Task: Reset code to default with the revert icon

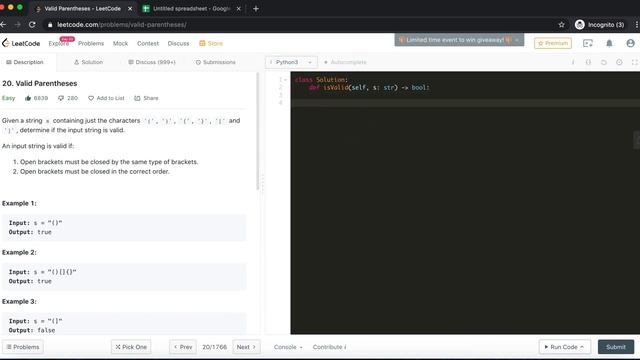Action: click(604, 62)
